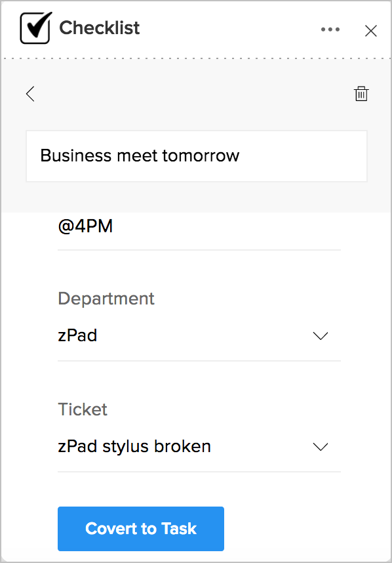This screenshot has width=392, height=563.
Task: Click the @4PM description field
Action: tap(199, 230)
